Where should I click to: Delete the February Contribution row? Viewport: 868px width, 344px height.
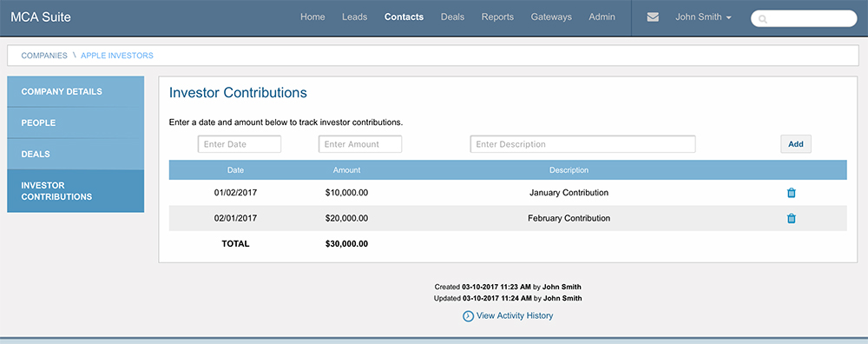pyautogui.click(x=791, y=218)
